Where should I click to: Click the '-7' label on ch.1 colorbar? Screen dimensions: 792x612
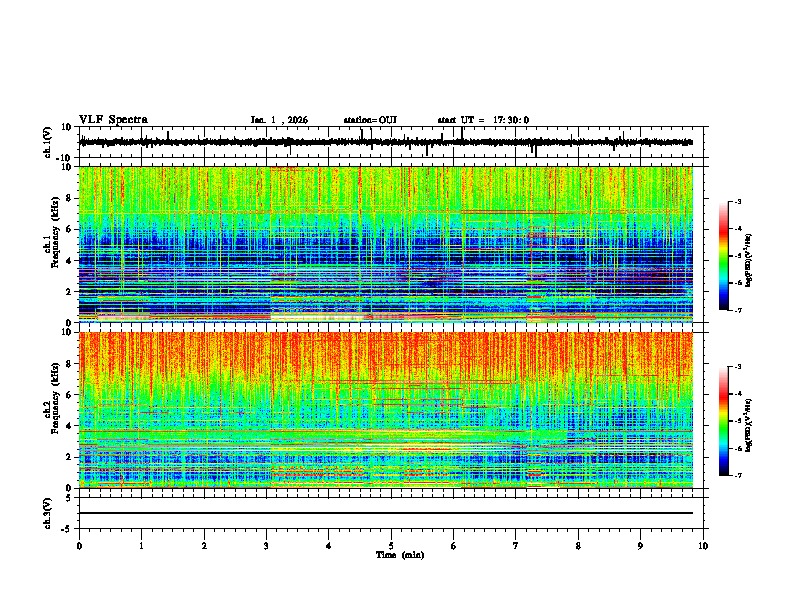[x=737, y=310]
